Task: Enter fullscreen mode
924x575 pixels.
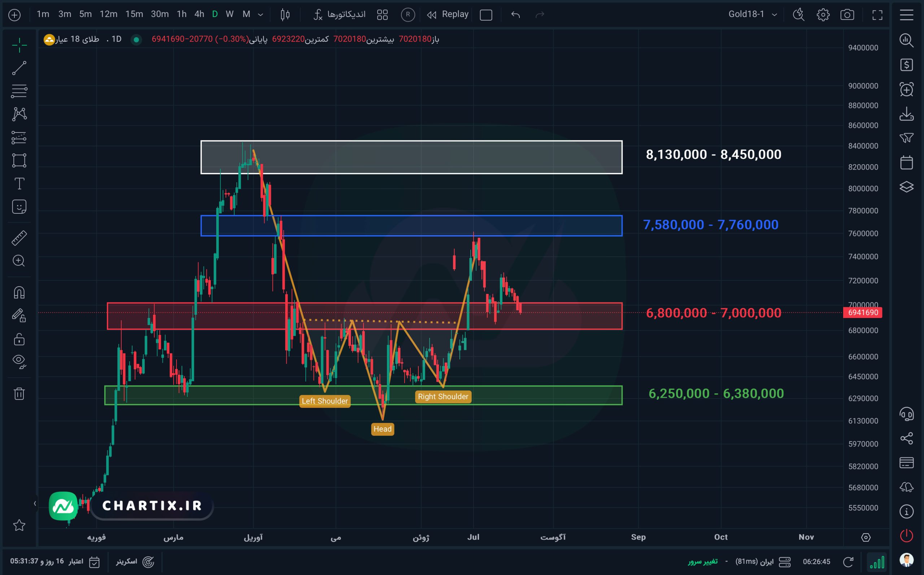Action: click(877, 15)
